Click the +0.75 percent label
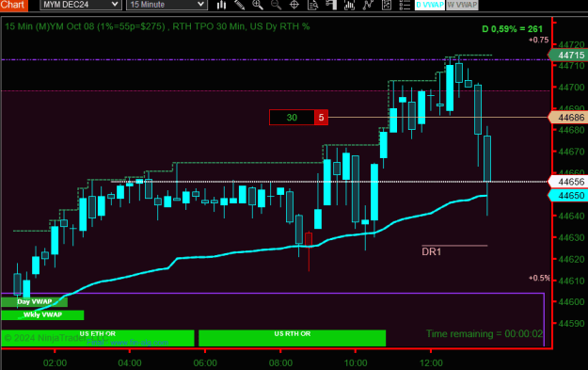This screenshot has width=588, height=370. (538, 40)
